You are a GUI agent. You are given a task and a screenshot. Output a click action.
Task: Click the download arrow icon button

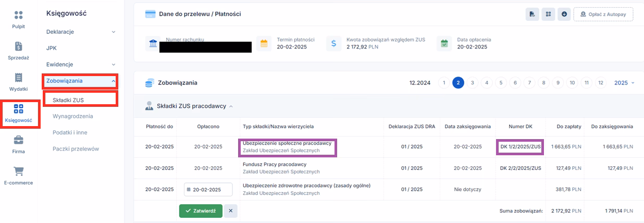[564, 14]
